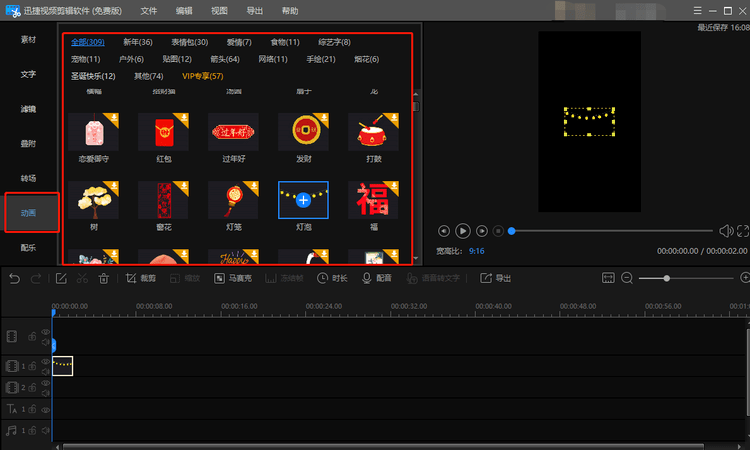
Task: Go to previous frame in preview
Action: coord(444,231)
